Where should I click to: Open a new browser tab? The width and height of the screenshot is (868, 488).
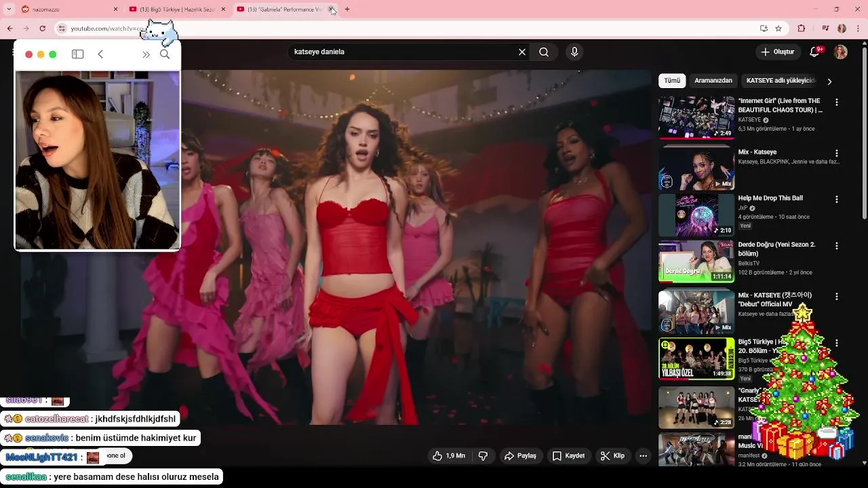coord(347,9)
